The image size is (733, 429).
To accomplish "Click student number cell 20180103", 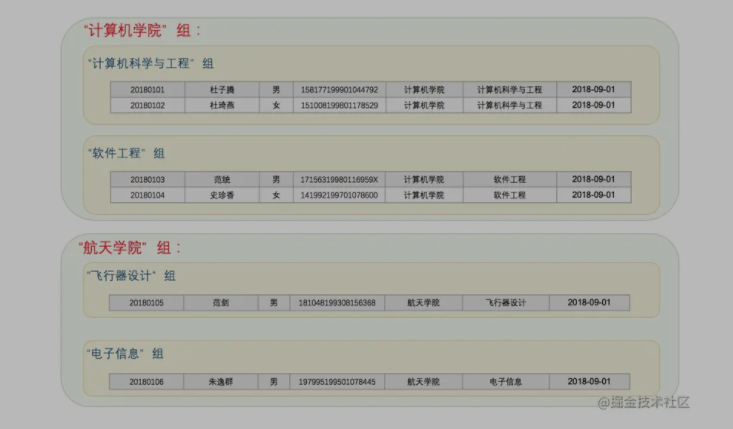I will coord(148,179).
